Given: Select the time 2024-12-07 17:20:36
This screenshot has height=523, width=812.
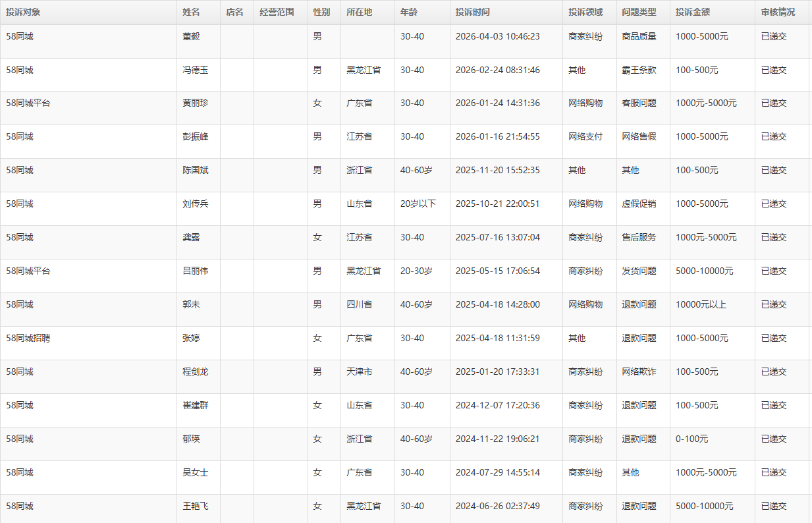Looking at the screenshot, I should click(x=497, y=405).
